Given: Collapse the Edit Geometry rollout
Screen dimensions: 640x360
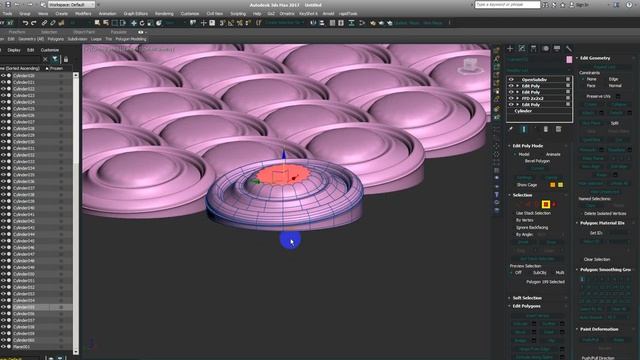Looking at the screenshot, I should 595,58.
